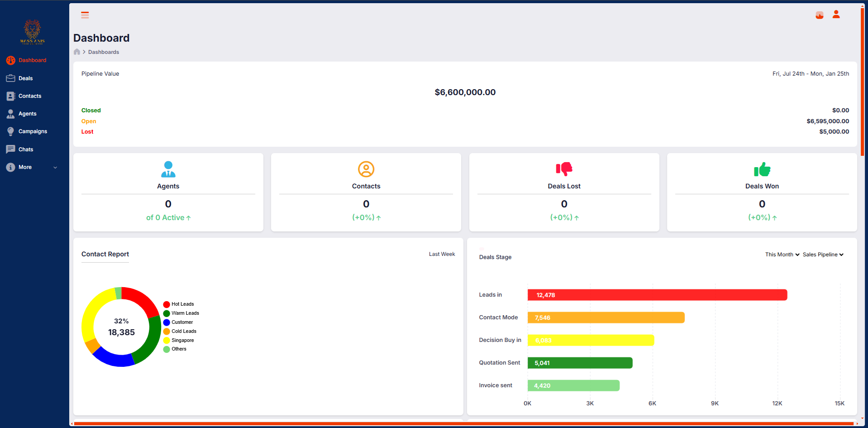
Task: Toggle Hot Leads legend item
Action: pyautogui.click(x=179, y=304)
